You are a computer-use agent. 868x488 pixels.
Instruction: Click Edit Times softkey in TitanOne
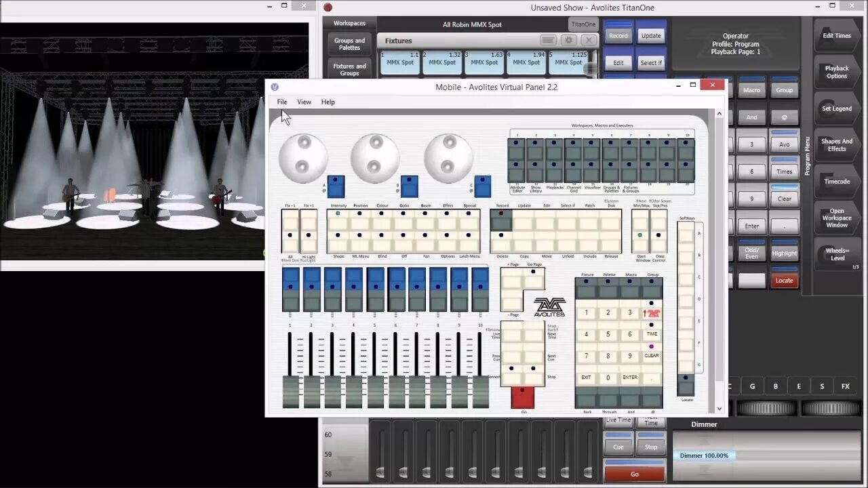(837, 36)
